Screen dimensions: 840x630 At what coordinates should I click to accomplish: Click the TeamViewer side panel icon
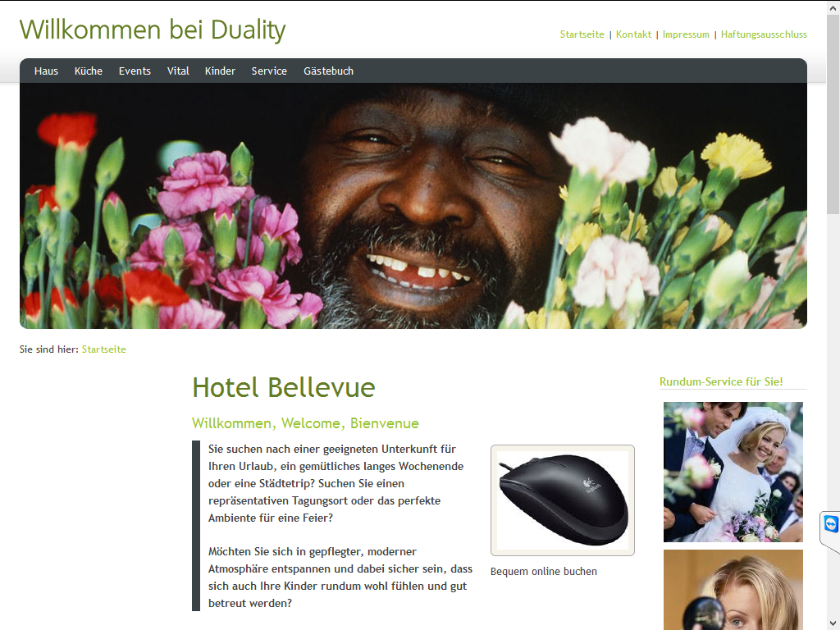(x=831, y=523)
